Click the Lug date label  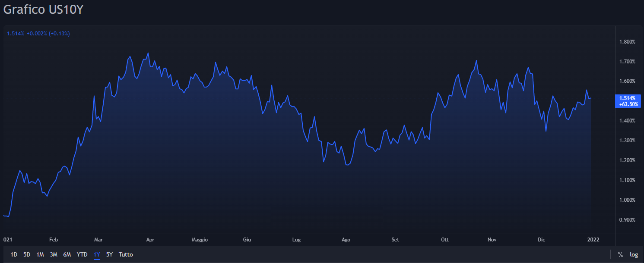(x=296, y=240)
